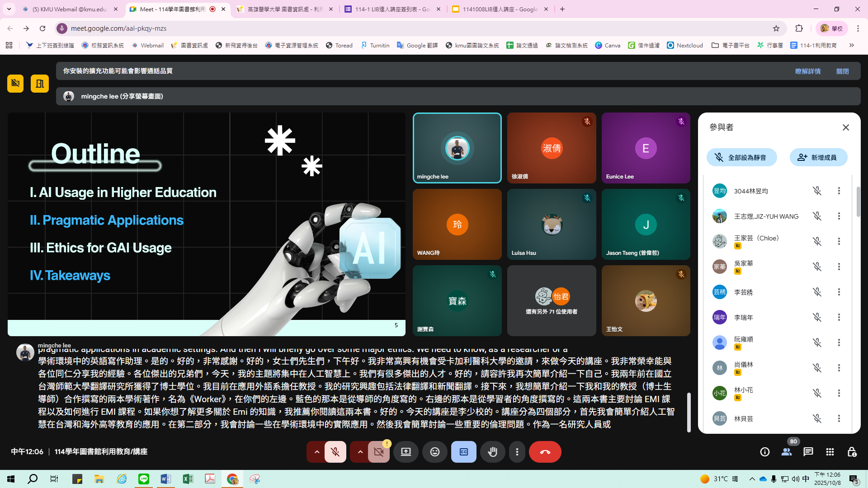Click the captions panel scrollbar
The width and height of the screenshot is (868, 488).
[x=689, y=411]
